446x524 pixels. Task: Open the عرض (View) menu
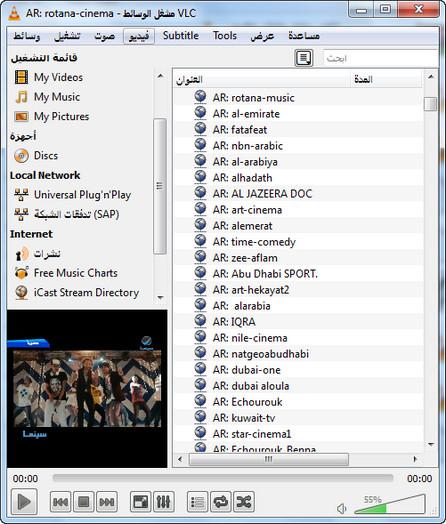262,36
